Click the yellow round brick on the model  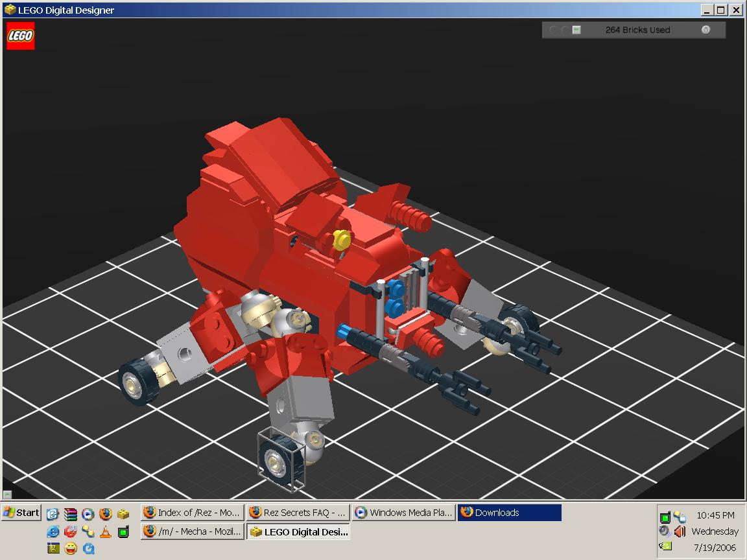(x=342, y=240)
